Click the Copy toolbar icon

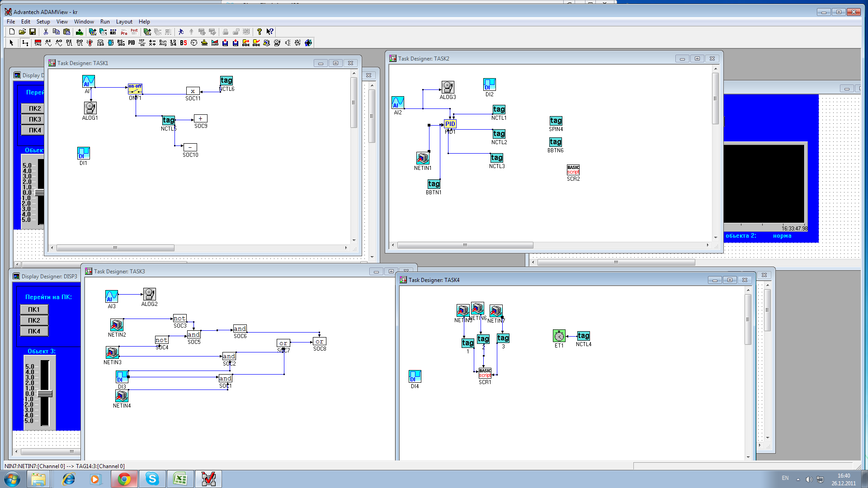pos(56,32)
